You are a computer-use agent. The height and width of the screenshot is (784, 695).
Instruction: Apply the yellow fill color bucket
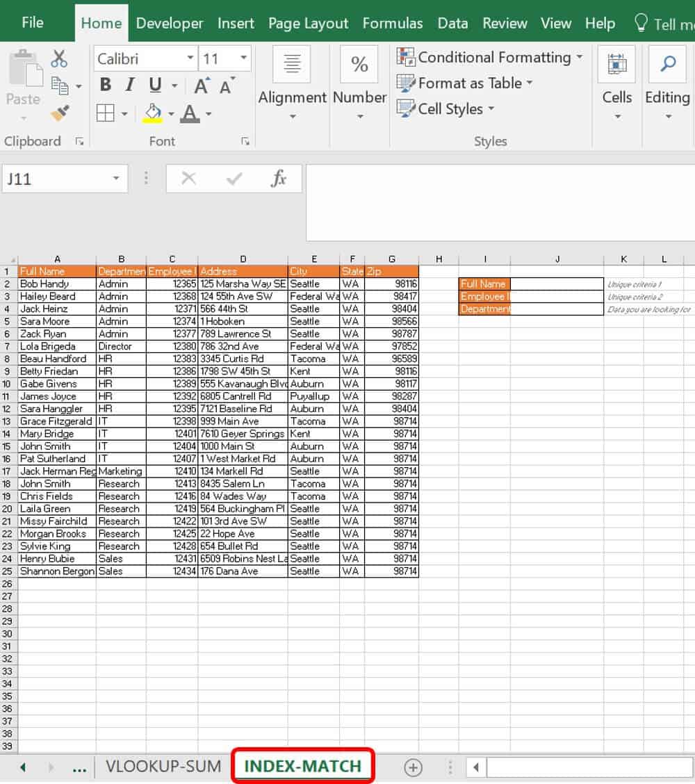click(152, 113)
